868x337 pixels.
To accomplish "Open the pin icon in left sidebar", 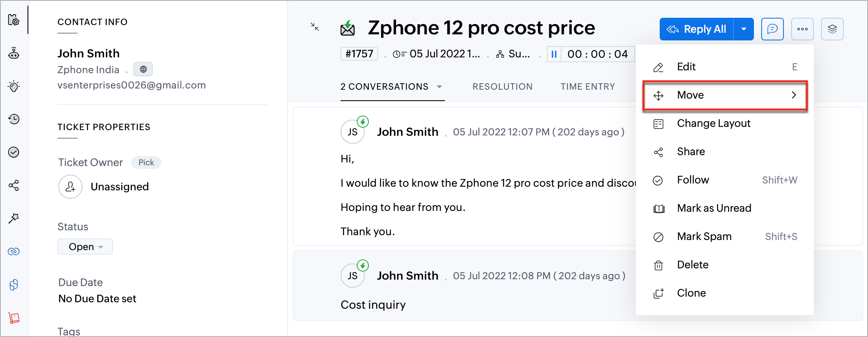I will coord(14,218).
